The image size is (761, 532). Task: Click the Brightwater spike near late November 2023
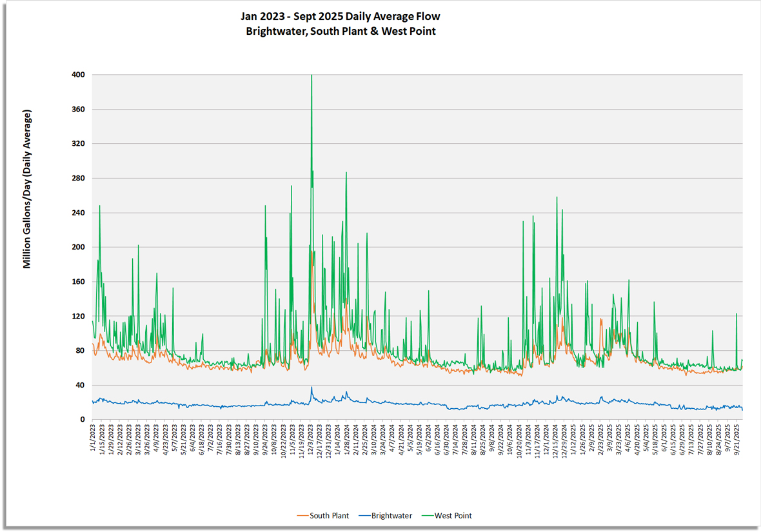click(x=312, y=387)
